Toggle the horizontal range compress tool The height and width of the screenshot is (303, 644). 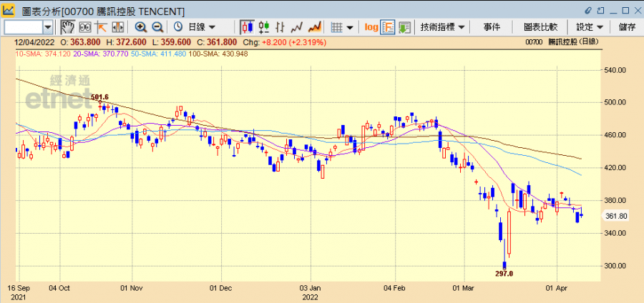pos(116,27)
